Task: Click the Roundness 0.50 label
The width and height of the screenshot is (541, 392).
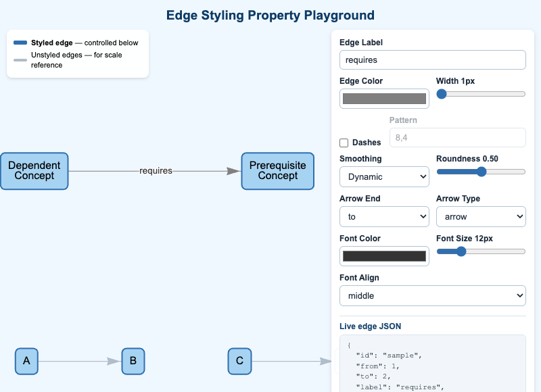Action: [x=467, y=159]
